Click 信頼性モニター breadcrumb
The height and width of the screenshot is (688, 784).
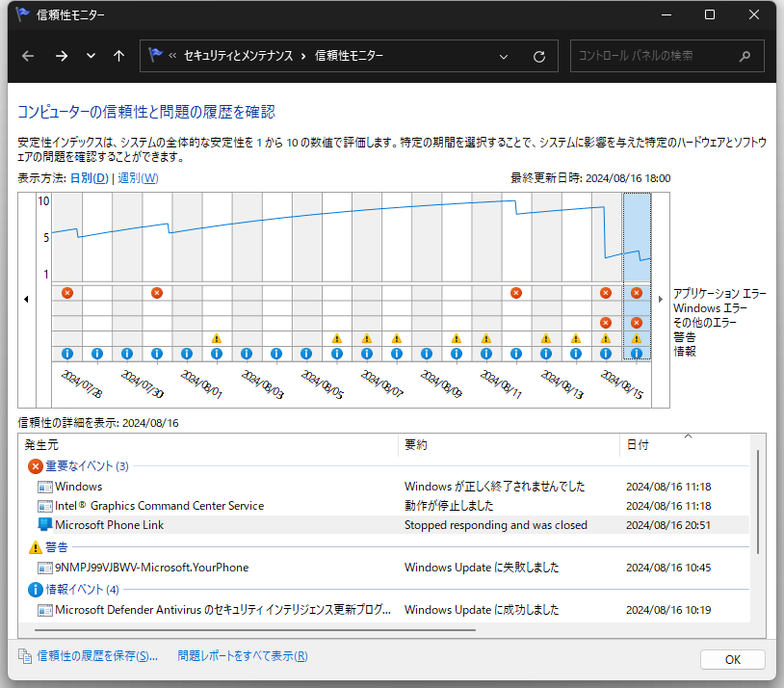point(349,56)
